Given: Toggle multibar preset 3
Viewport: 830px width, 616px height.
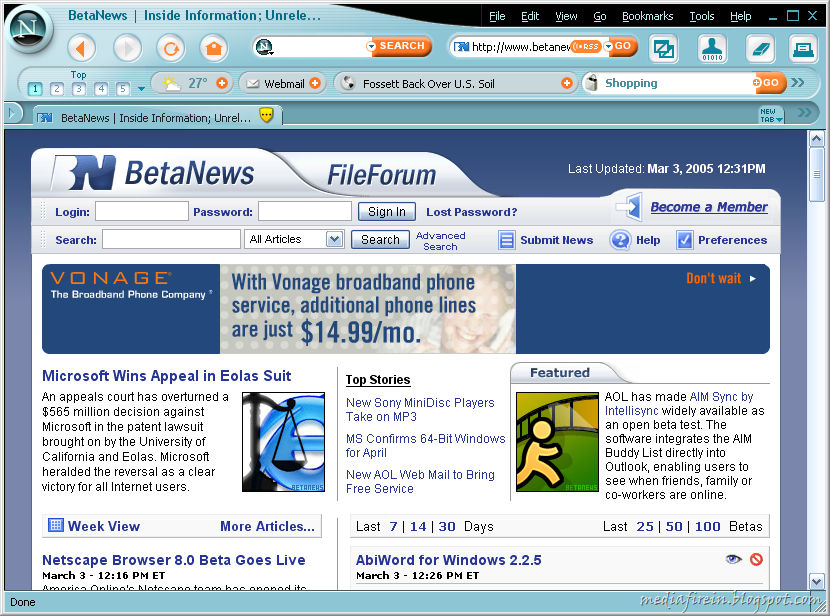Looking at the screenshot, I should [x=79, y=88].
